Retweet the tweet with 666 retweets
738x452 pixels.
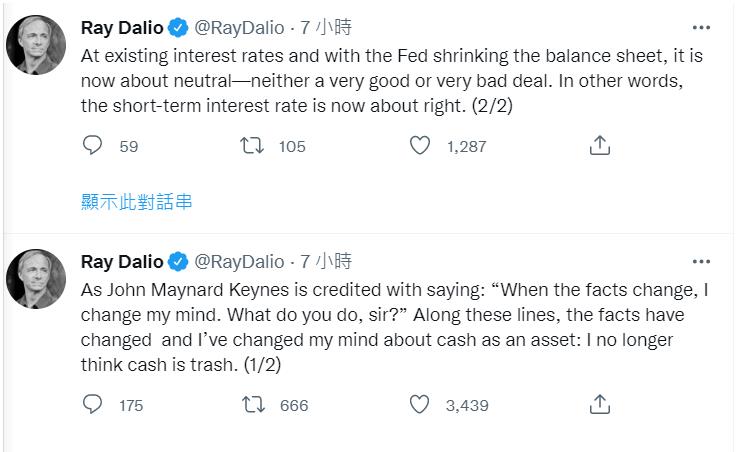(x=253, y=404)
